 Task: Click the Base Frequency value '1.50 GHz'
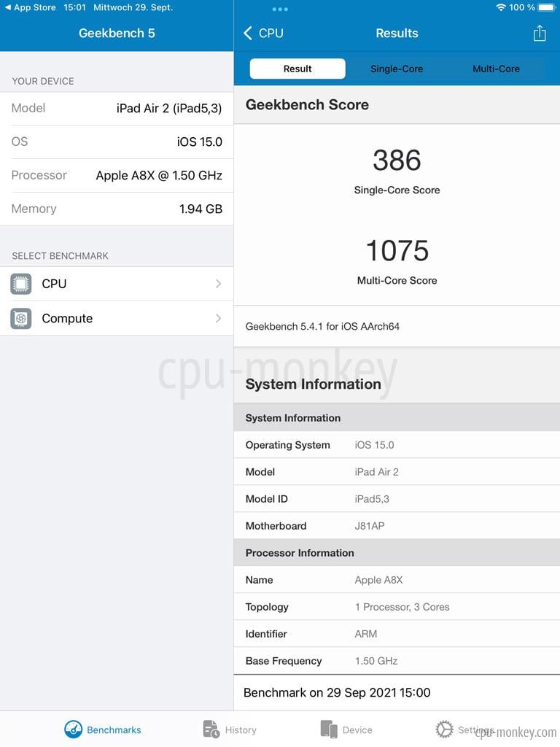pyautogui.click(x=376, y=661)
